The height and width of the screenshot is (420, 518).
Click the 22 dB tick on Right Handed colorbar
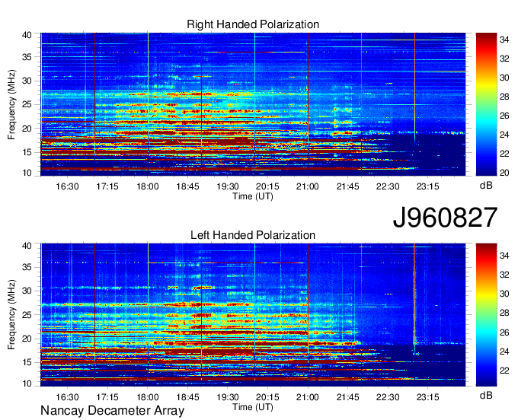(504, 154)
